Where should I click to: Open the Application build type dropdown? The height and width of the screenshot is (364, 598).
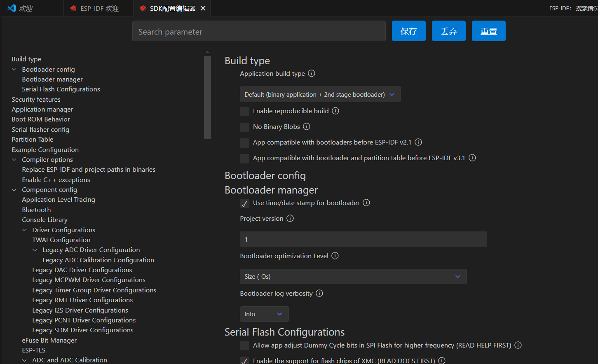click(320, 95)
